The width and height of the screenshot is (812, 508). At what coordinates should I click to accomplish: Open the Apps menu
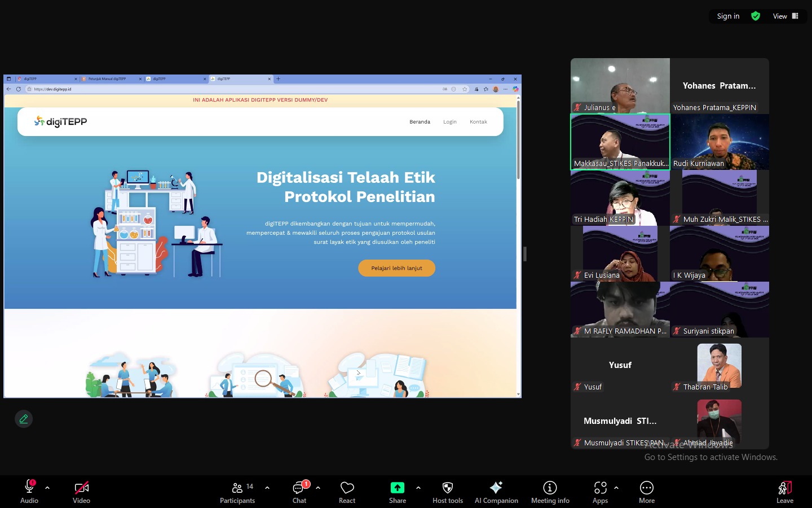point(601,492)
